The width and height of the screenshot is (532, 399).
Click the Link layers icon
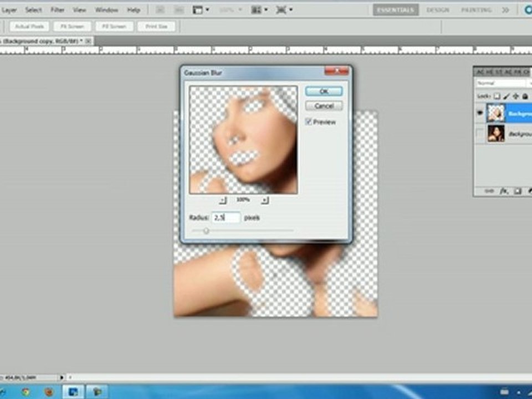click(x=489, y=191)
